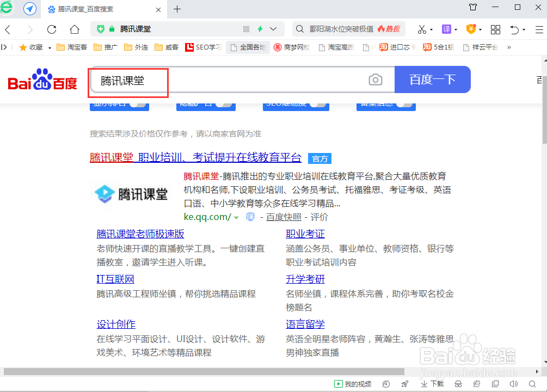This screenshot has width=547, height=392.
Task: Click the window split icon in status bar
Action: click(495, 384)
